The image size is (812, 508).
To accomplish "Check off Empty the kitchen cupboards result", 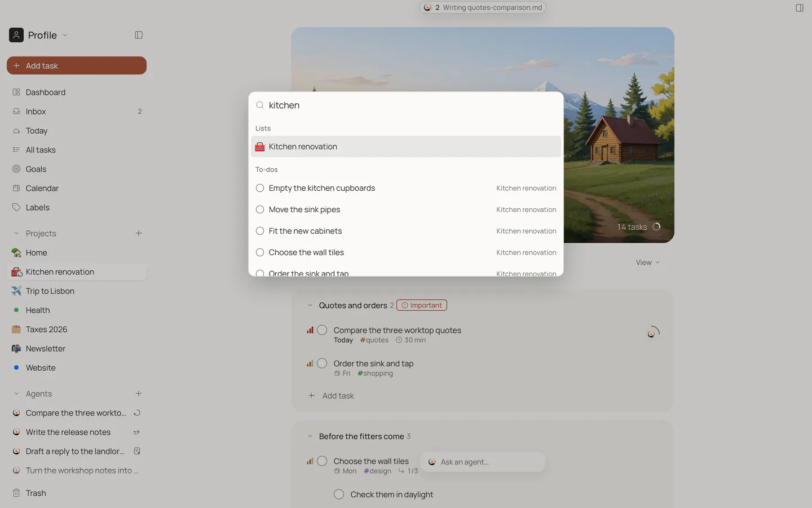I will pos(260,188).
